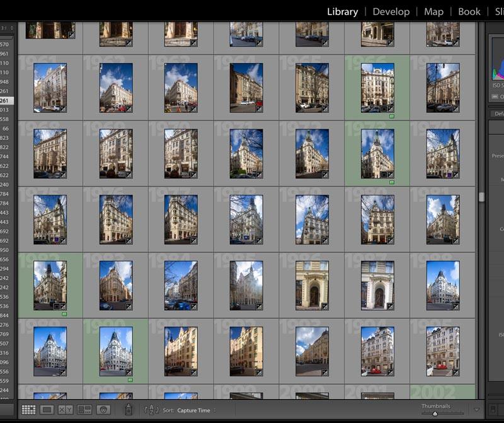
Task: Open Compare view (X|Y) button
Action: [66, 410]
